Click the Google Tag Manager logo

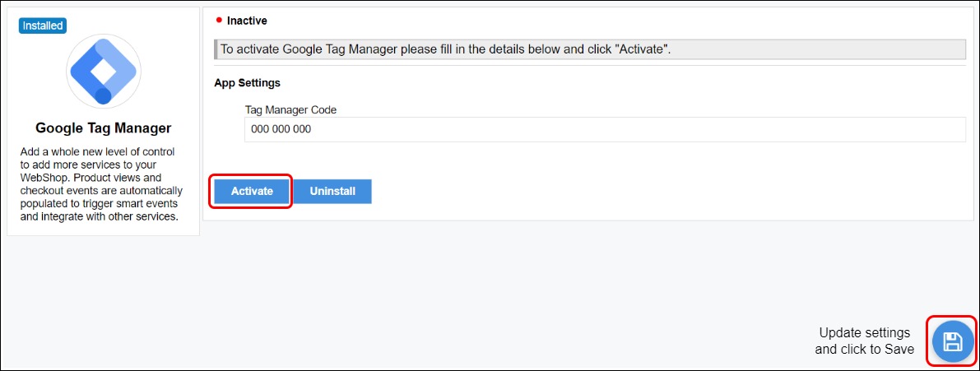(x=103, y=72)
